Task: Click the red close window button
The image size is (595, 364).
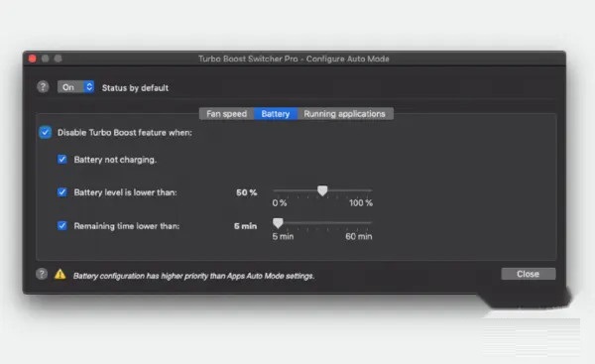Action: click(33, 59)
